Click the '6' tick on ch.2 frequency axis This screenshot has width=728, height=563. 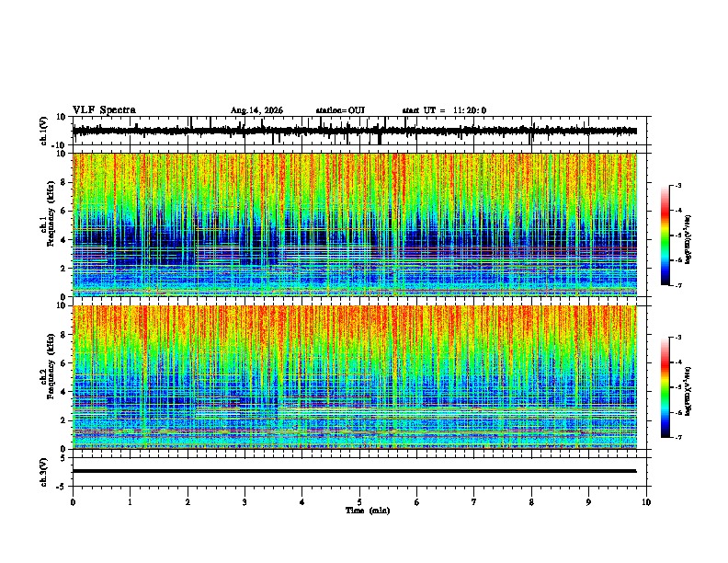click(x=63, y=363)
